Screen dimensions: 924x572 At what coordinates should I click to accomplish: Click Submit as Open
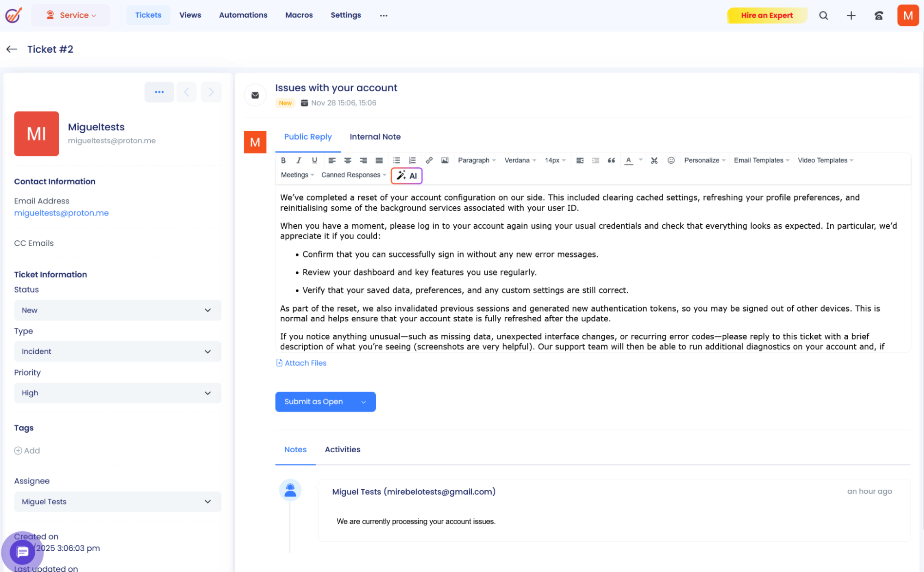pos(313,401)
